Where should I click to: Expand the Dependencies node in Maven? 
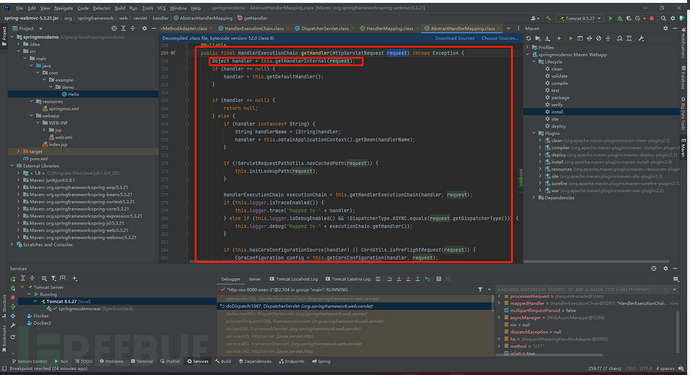(534, 198)
